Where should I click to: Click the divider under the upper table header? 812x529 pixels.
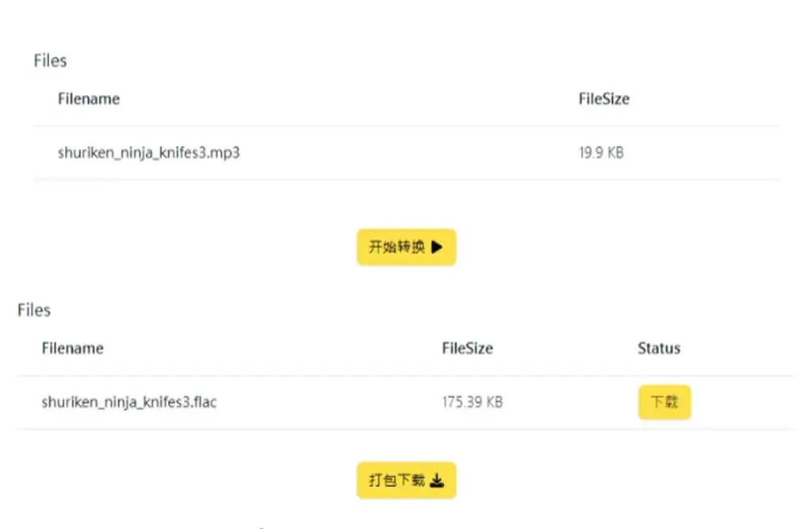pyautogui.click(x=407, y=126)
